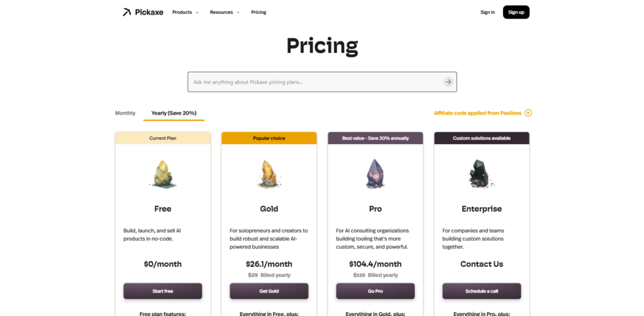The width and height of the screenshot is (644, 316).
Task: Click the Sign in link
Action: 487,12
